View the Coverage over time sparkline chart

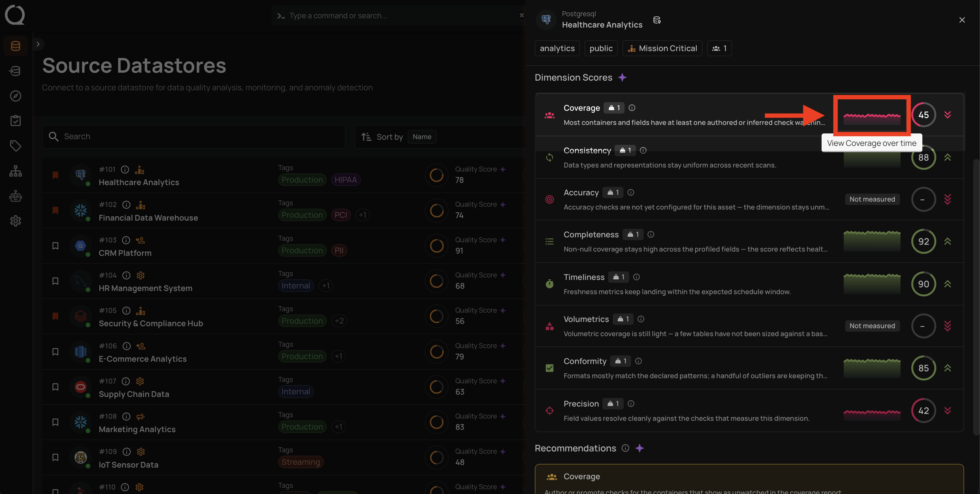tap(872, 115)
